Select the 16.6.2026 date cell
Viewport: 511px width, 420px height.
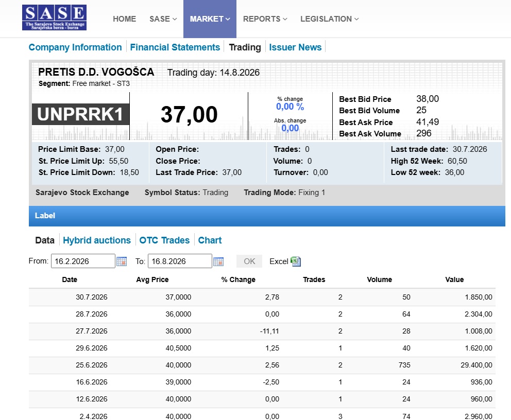pyautogui.click(x=92, y=382)
